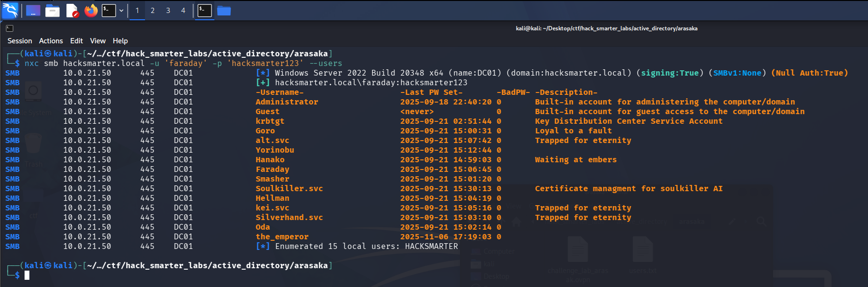Switch to workspace 2

pos(153,10)
